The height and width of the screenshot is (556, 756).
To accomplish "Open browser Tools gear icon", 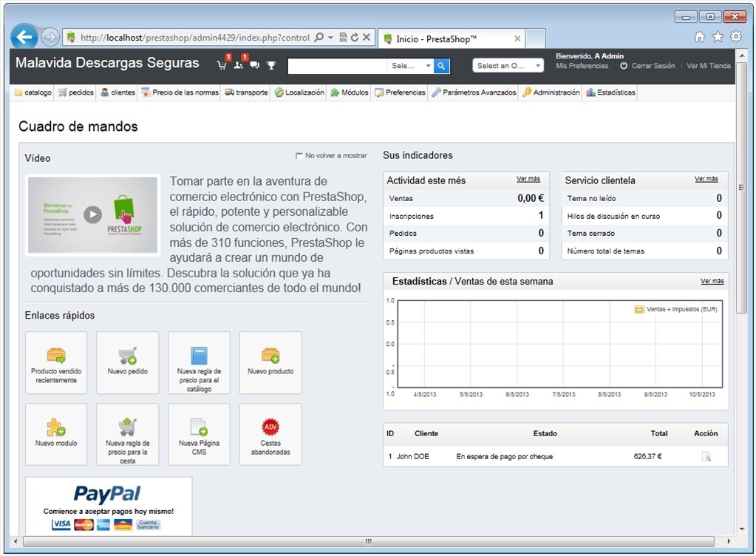I will [736, 37].
